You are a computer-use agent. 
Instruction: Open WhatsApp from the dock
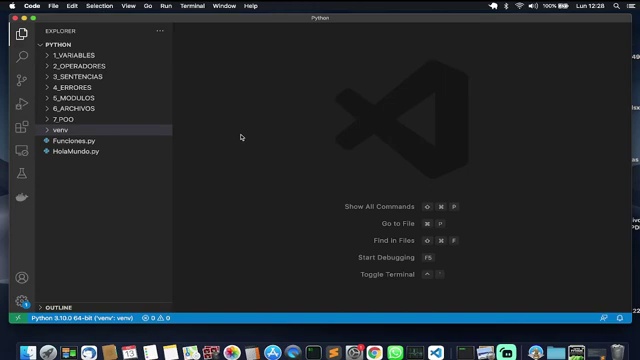395,352
